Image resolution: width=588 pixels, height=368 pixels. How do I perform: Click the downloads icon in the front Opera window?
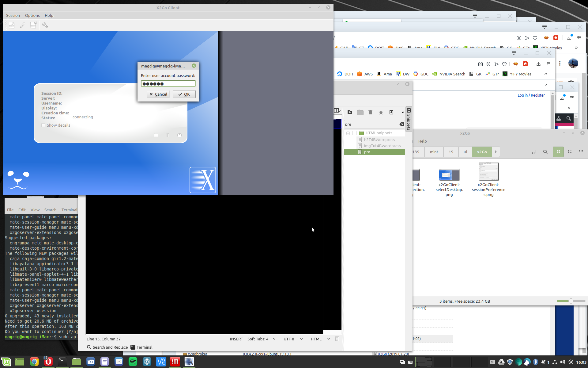pos(538,64)
